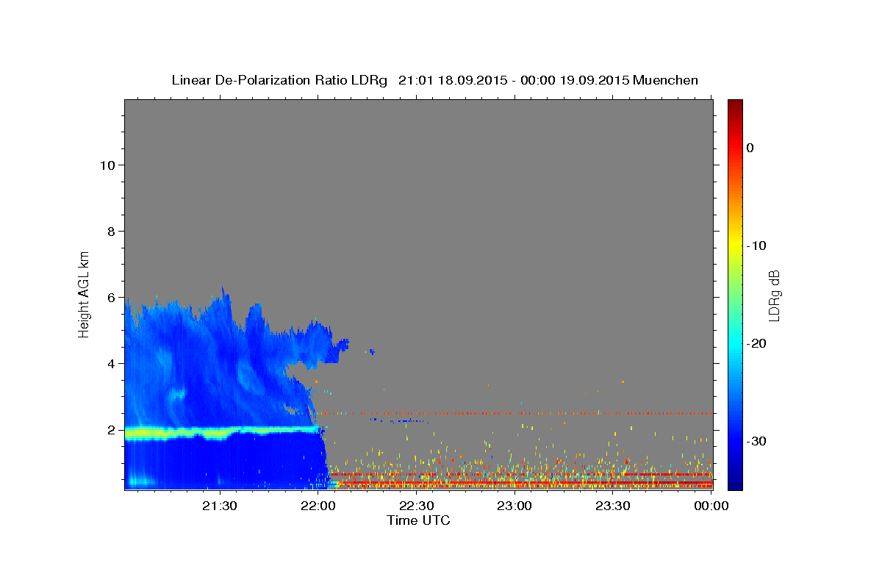Click the 23:30 time tick label
882x588 pixels.
point(613,506)
